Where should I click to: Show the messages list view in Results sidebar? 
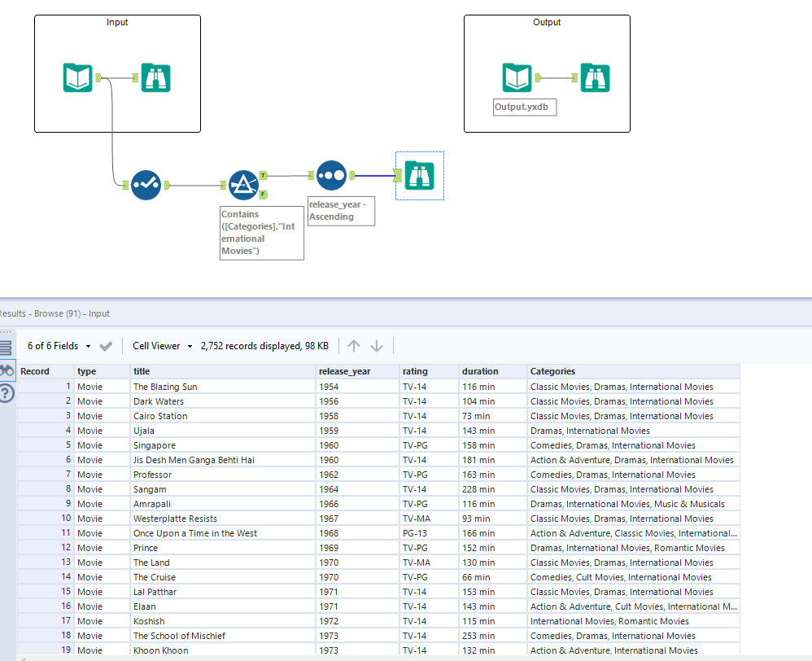pyautogui.click(x=6, y=348)
